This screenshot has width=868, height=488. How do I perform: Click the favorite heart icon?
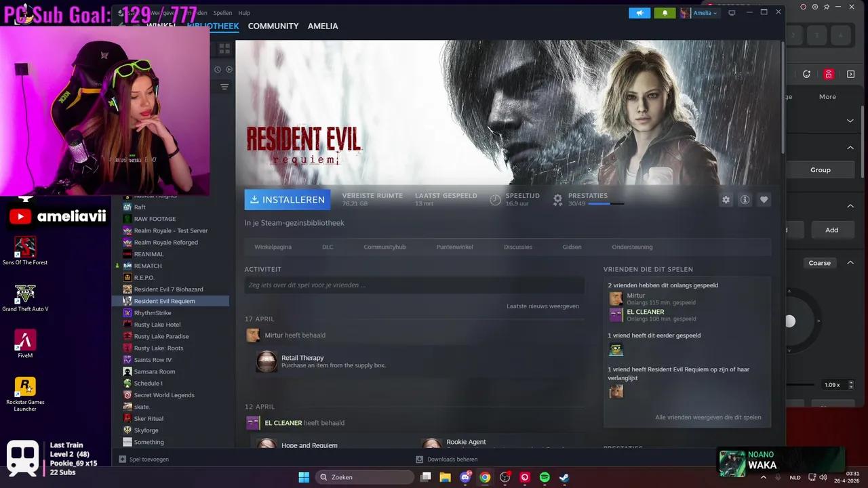click(x=764, y=199)
